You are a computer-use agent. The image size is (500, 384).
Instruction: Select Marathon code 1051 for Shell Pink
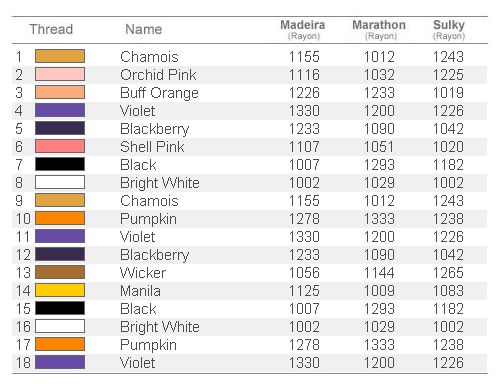[x=379, y=147]
